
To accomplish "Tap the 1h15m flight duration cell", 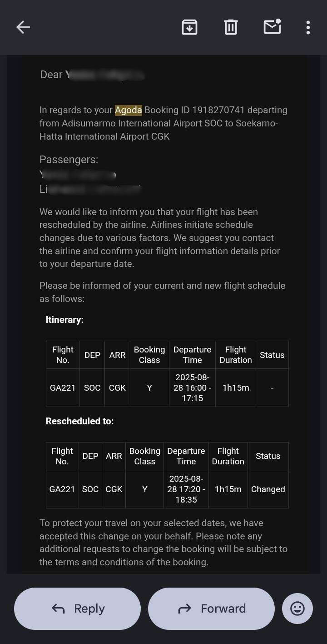I will coord(236,387).
